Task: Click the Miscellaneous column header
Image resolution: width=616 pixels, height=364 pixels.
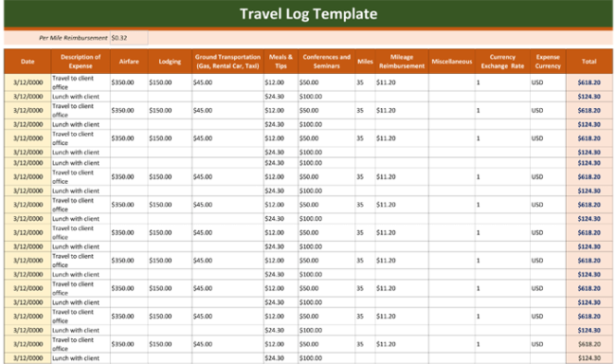Action: [x=452, y=62]
